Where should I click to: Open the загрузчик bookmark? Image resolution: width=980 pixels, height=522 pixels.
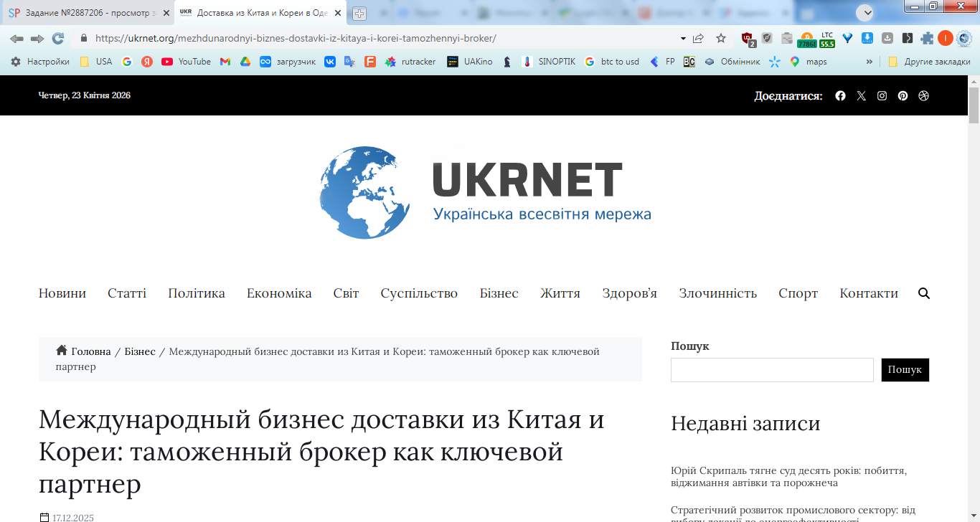288,62
